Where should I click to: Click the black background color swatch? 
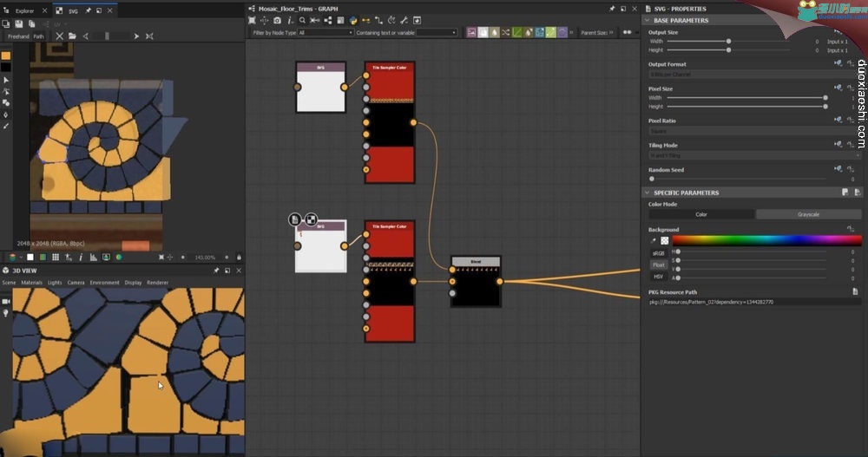(5, 67)
